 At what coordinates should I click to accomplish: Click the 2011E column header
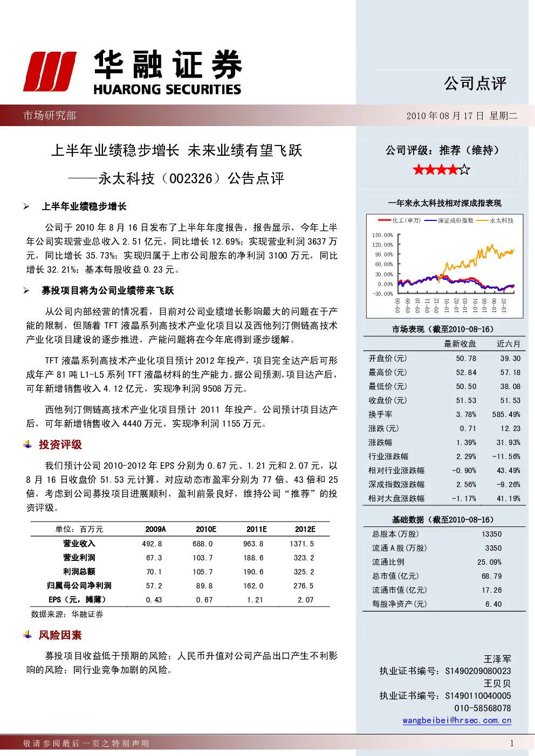click(x=257, y=529)
